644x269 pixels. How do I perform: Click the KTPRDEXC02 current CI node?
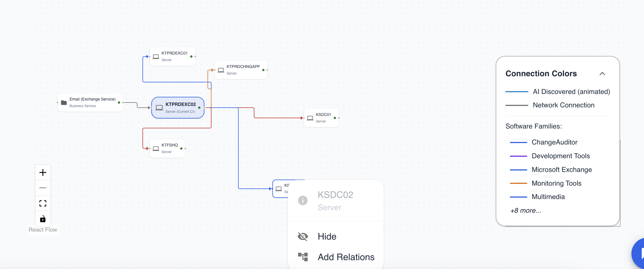(178, 108)
